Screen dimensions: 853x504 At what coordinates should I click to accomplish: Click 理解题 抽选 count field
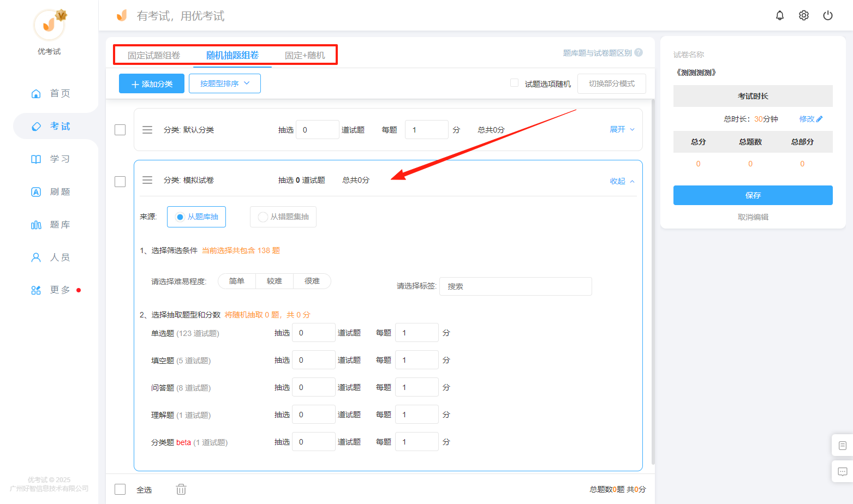(x=314, y=415)
